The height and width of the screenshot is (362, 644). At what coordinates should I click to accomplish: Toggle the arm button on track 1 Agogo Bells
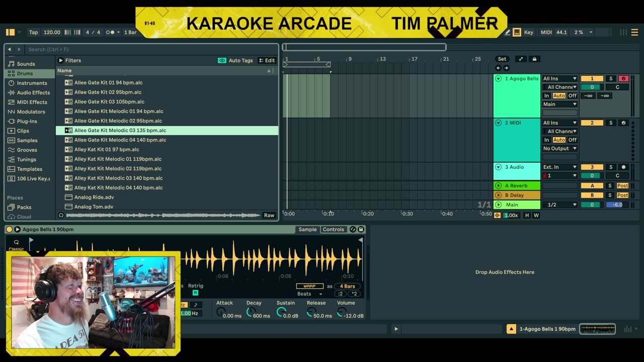pyautogui.click(x=623, y=78)
